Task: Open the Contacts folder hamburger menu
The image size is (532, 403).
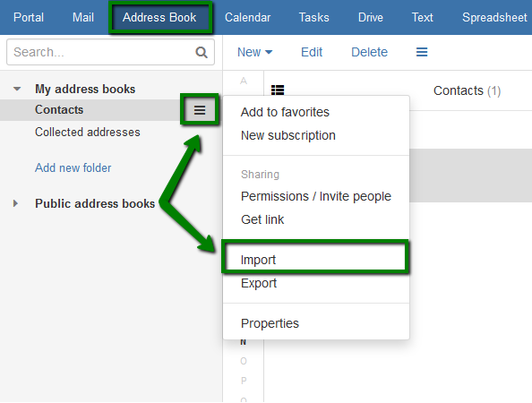Action: (200, 110)
